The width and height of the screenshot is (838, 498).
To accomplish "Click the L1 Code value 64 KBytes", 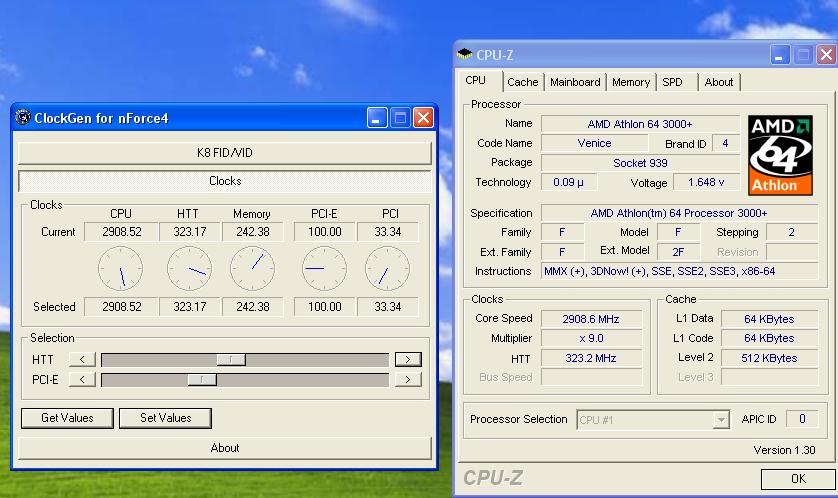I will 769,338.
